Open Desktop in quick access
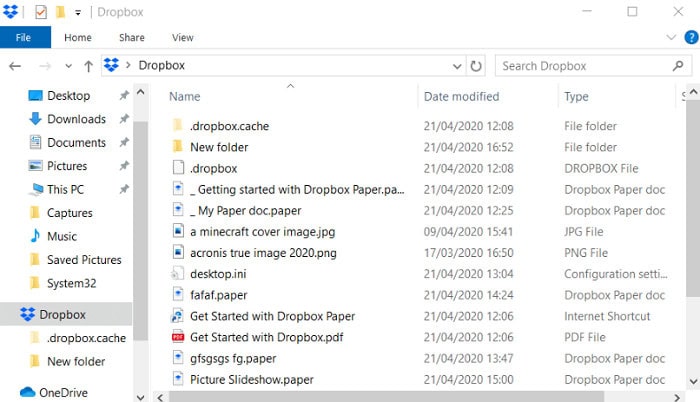The width and height of the screenshot is (700, 402). pos(68,96)
